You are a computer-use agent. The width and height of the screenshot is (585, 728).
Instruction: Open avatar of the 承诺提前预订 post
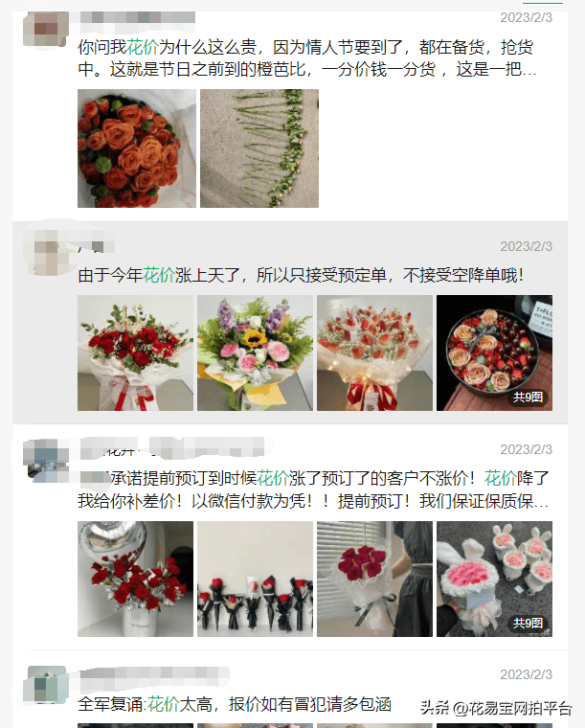click(x=46, y=460)
